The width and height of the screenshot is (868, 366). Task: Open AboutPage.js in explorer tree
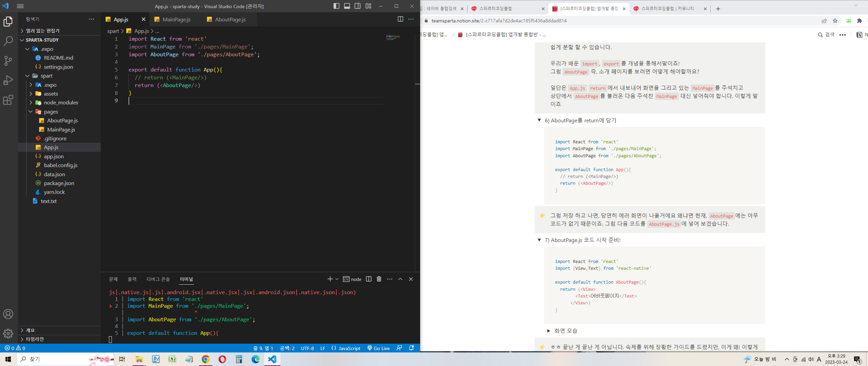coord(59,121)
